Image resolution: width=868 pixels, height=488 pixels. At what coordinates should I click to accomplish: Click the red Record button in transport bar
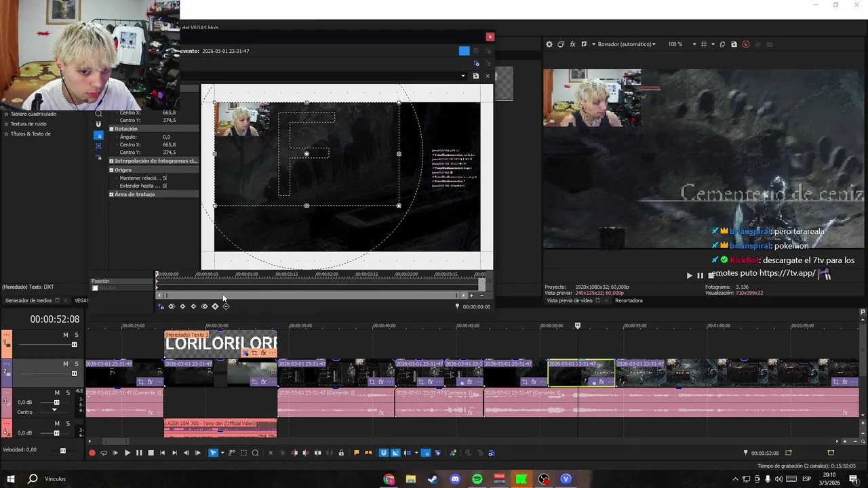coord(92,453)
